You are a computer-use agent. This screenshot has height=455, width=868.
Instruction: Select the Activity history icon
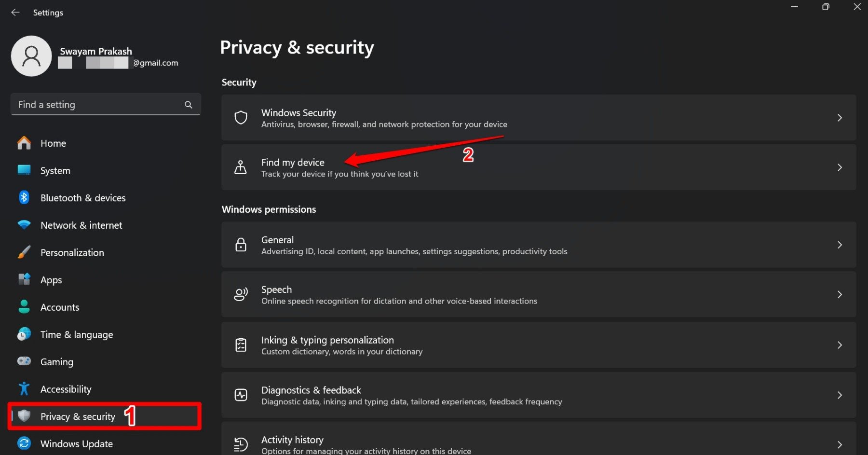coord(241,443)
